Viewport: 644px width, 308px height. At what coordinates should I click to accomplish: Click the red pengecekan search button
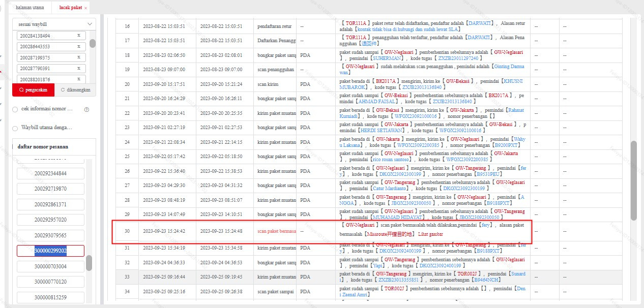33,89
